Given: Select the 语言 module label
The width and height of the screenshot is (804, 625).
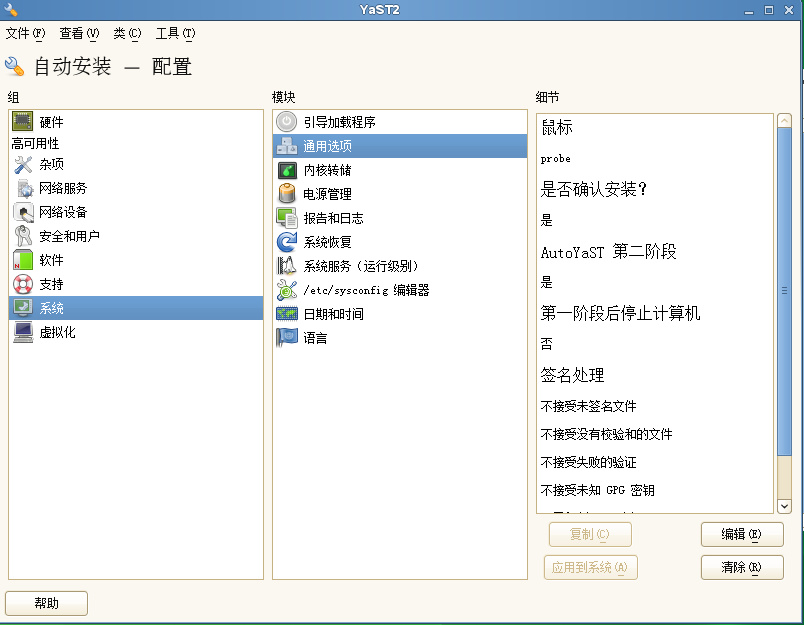Looking at the screenshot, I should click(315, 338).
